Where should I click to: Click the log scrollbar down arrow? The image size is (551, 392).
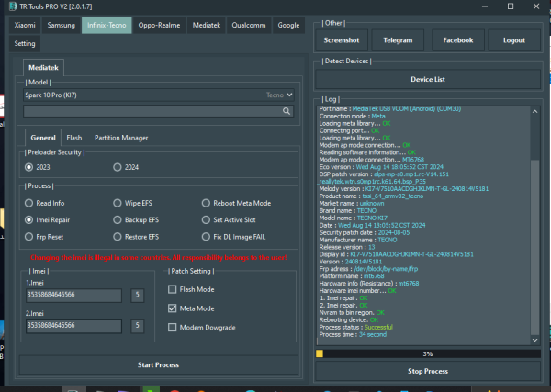[x=534, y=340]
